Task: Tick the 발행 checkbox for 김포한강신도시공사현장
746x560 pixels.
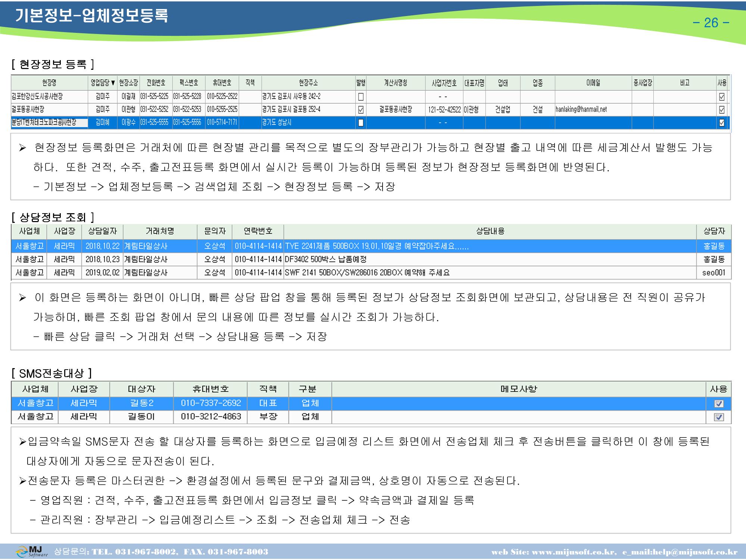Action: coord(360,97)
